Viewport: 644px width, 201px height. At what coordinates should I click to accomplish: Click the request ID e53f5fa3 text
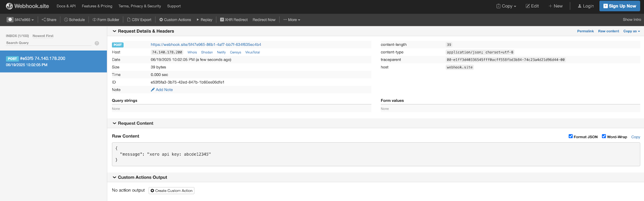click(x=188, y=82)
